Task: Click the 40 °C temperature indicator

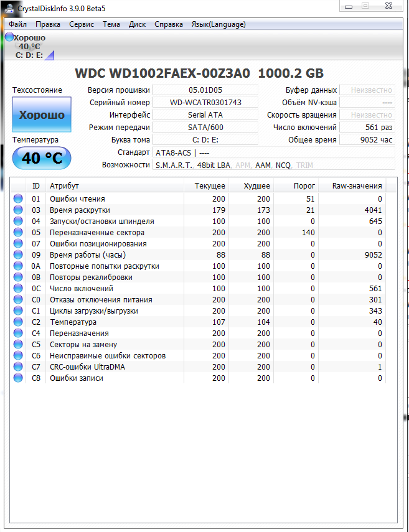Action: 42,158
